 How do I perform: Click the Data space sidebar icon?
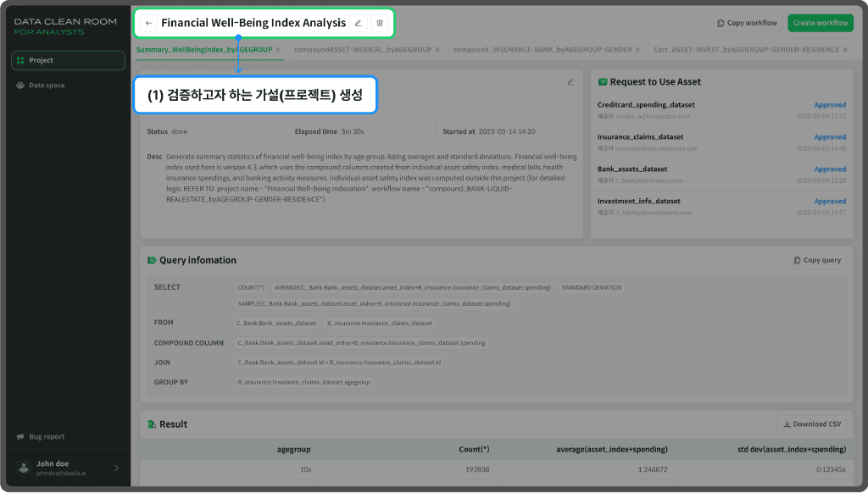click(20, 86)
